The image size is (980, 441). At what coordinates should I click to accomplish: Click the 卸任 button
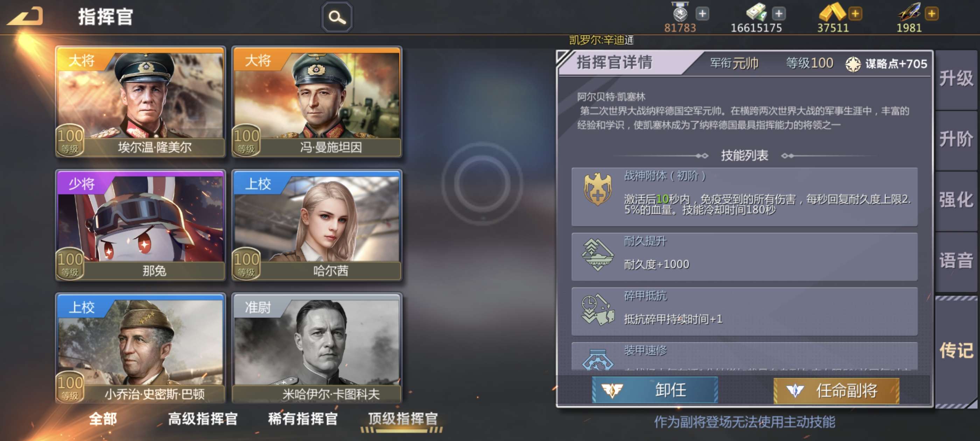(x=655, y=390)
